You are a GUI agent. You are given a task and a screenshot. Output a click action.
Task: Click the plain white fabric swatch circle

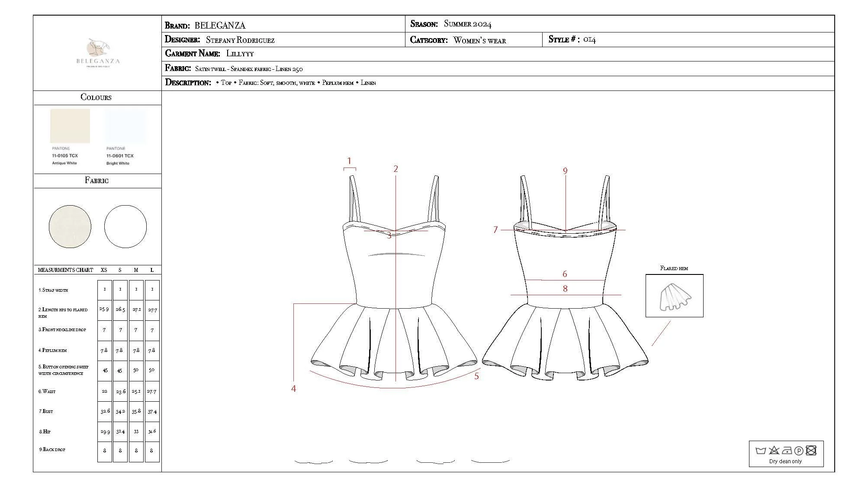click(125, 226)
